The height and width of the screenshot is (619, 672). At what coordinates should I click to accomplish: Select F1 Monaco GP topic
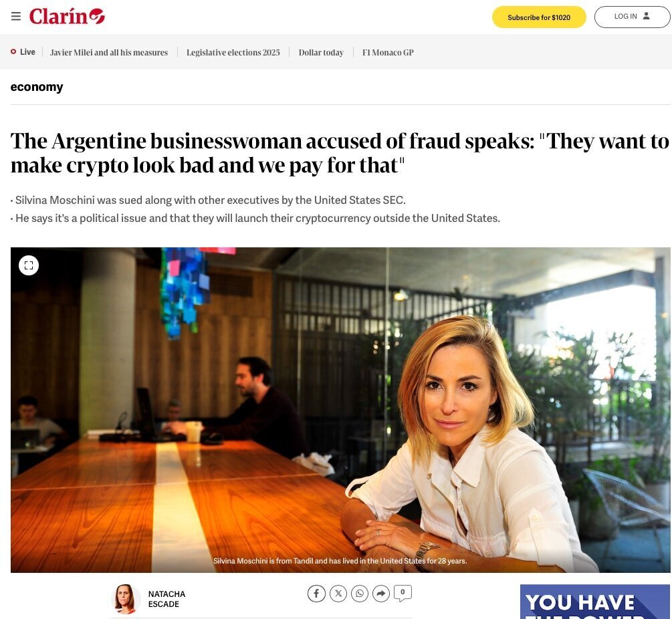(x=388, y=52)
